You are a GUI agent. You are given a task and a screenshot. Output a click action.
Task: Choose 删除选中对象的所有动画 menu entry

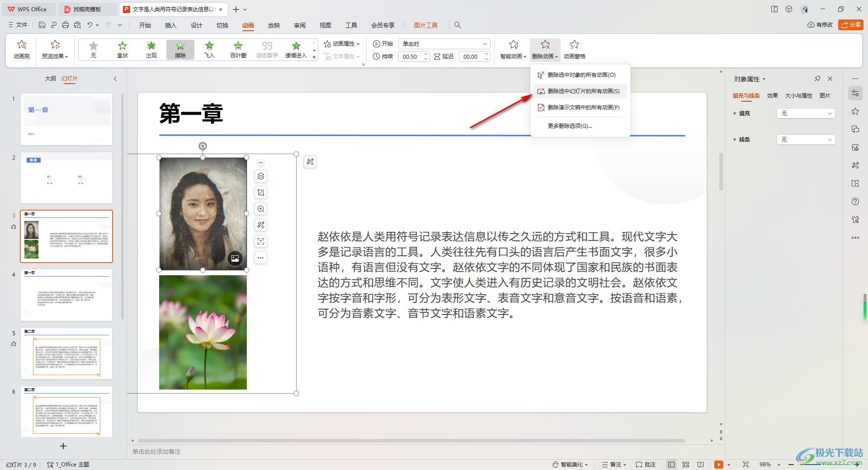pos(580,75)
